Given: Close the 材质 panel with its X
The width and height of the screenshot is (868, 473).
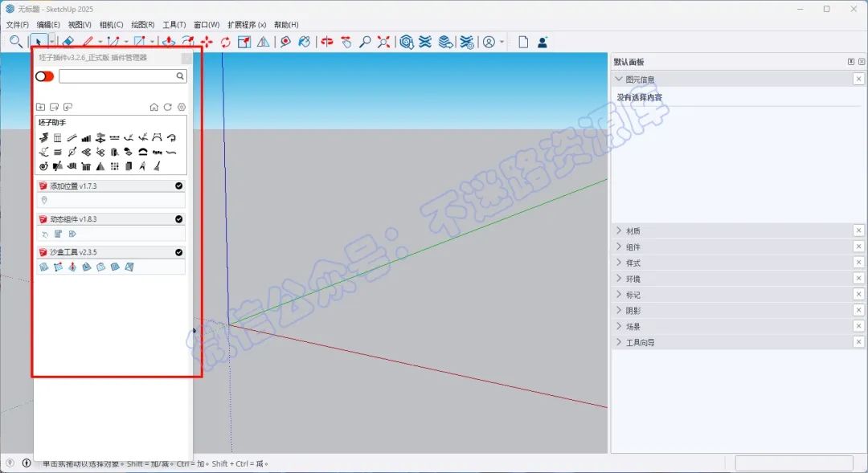Looking at the screenshot, I should [858, 230].
